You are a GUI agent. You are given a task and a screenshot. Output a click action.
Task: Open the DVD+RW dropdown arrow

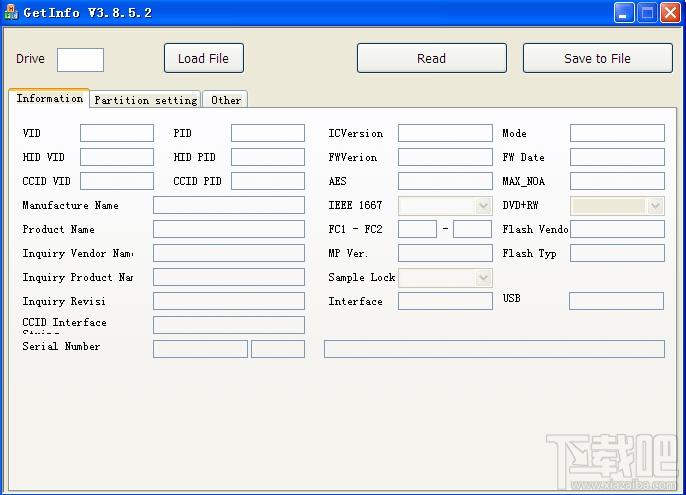pos(655,206)
